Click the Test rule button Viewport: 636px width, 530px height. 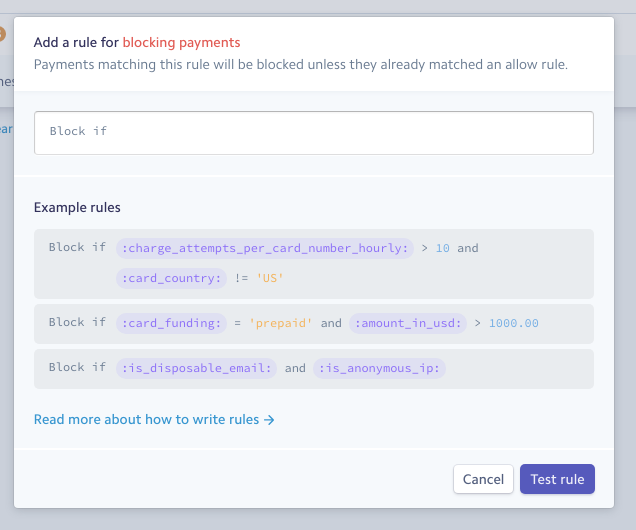[557, 479]
